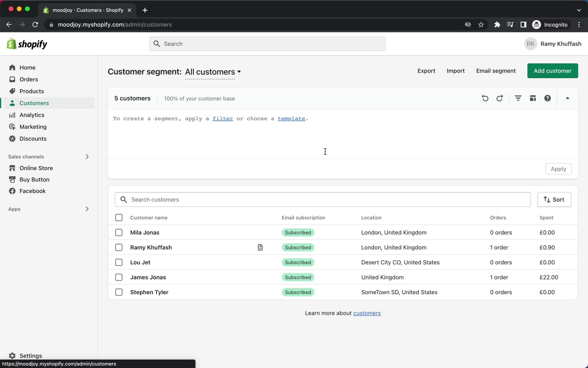This screenshot has width=588, height=368.
Task: Click the refresh/reload segment icon
Action: [x=499, y=98]
